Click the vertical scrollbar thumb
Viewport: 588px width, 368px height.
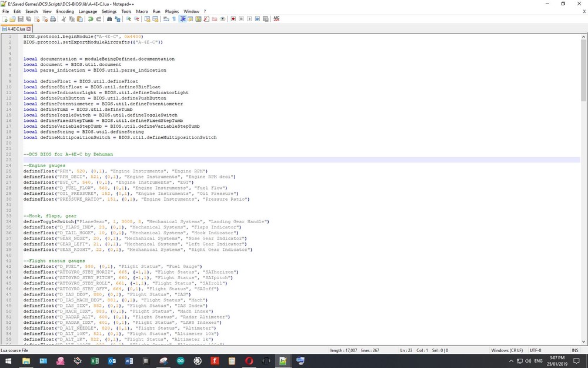point(583,70)
